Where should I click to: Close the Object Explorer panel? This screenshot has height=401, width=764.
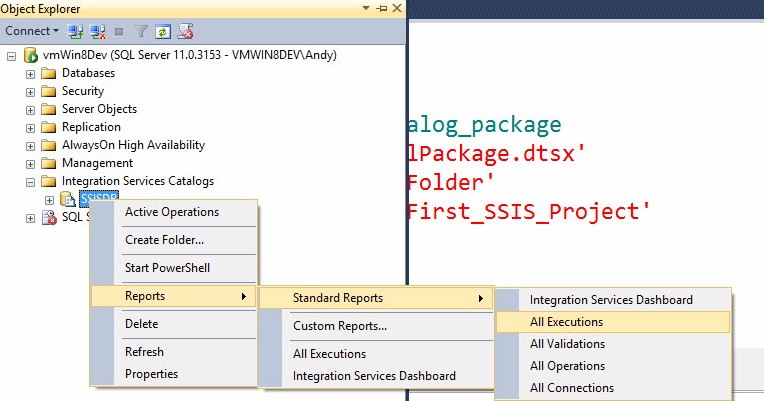[x=397, y=8]
